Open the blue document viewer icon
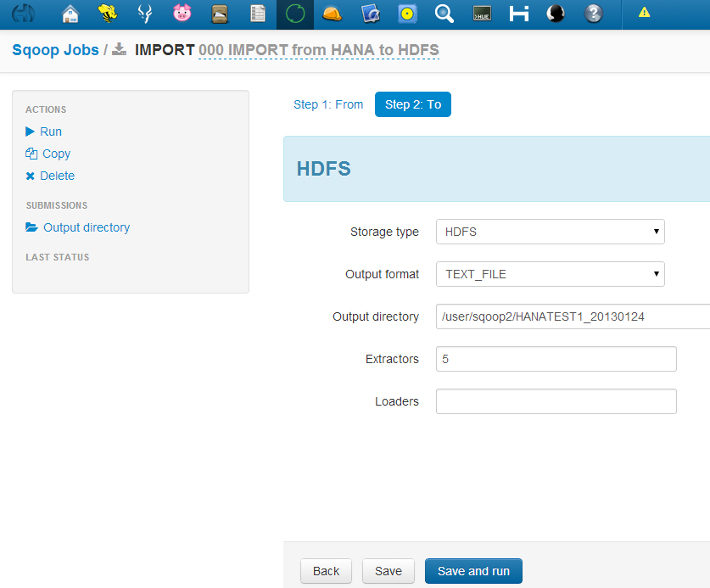The image size is (710, 588). tap(371, 14)
